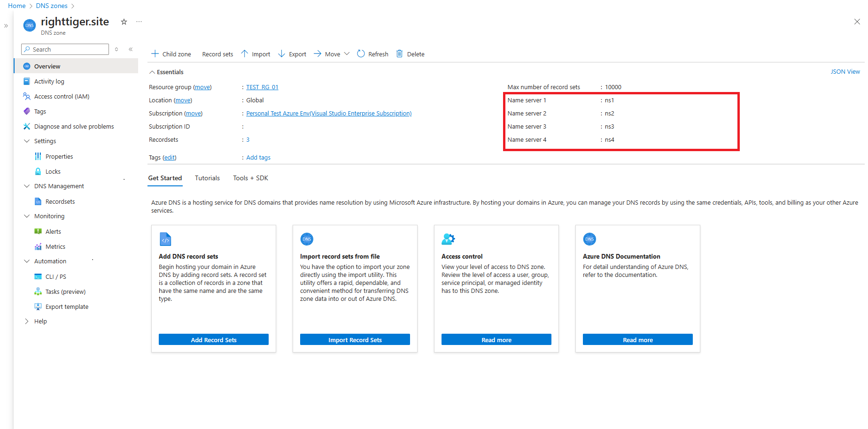Click Read more on Access control card
The image size is (868, 429).
click(496, 339)
